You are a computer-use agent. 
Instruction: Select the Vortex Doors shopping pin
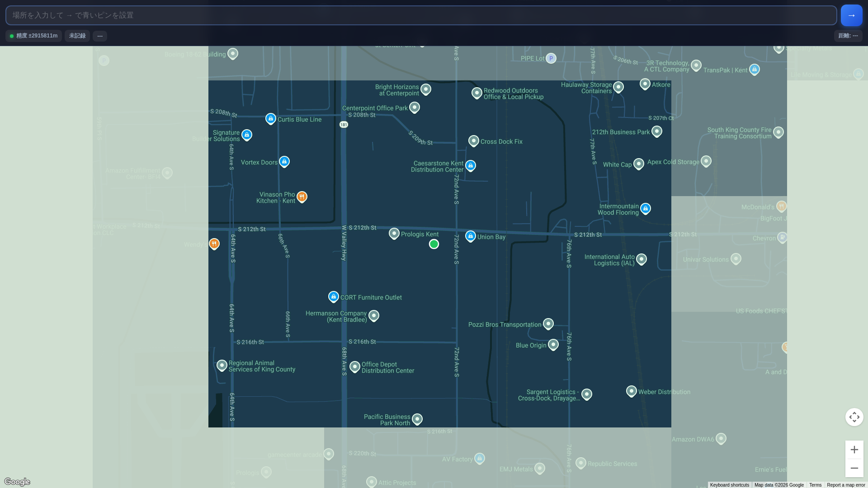coord(284,161)
